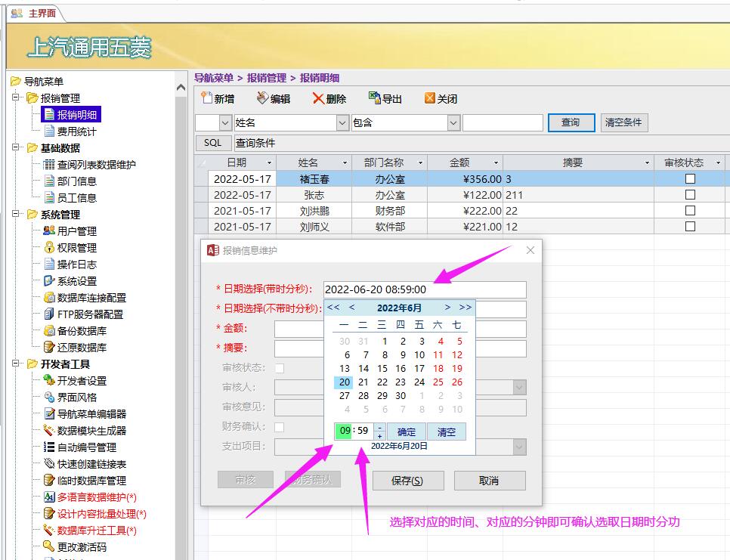Click the SQL button
Screen dimensions: 730x560
pos(213,143)
